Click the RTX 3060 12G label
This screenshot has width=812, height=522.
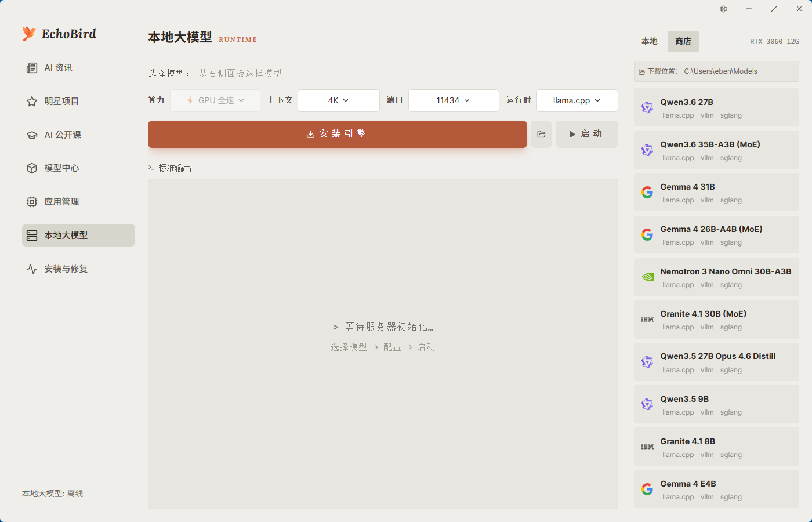774,41
